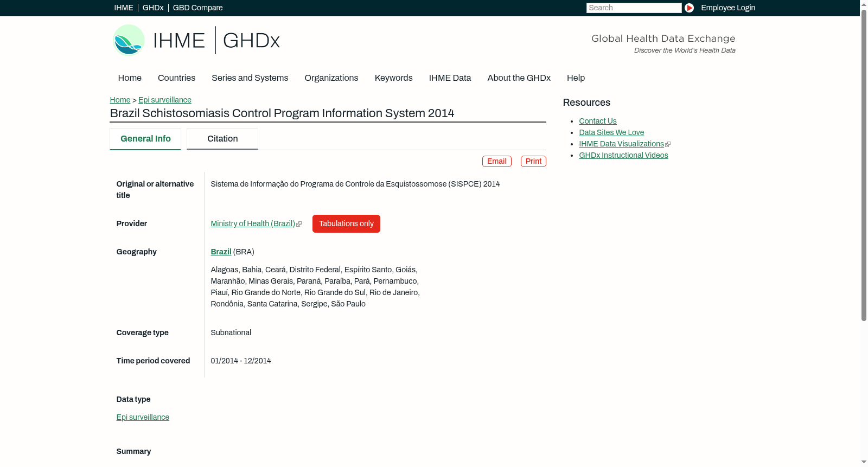
Task: Click the vertical page scrollbar thumb
Action: (864, 165)
